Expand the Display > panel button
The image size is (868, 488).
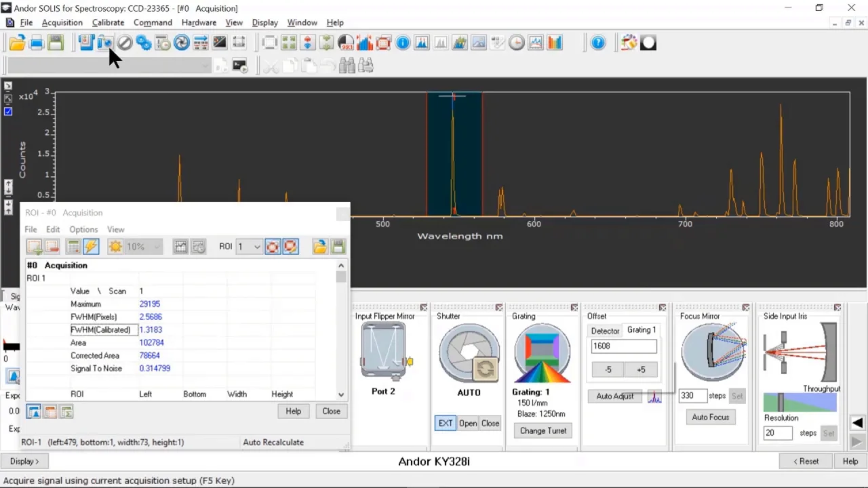[24, 461]
